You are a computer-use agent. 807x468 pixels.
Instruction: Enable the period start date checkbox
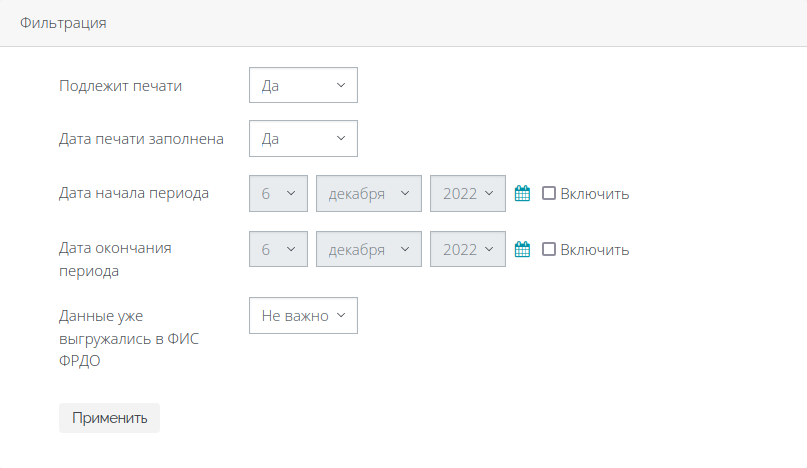(x=549, y=193)
